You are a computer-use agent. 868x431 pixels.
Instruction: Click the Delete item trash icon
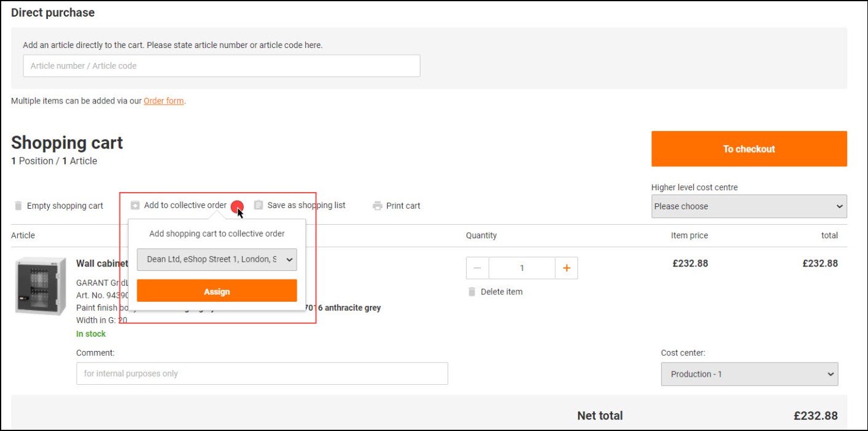click(472, 292)
